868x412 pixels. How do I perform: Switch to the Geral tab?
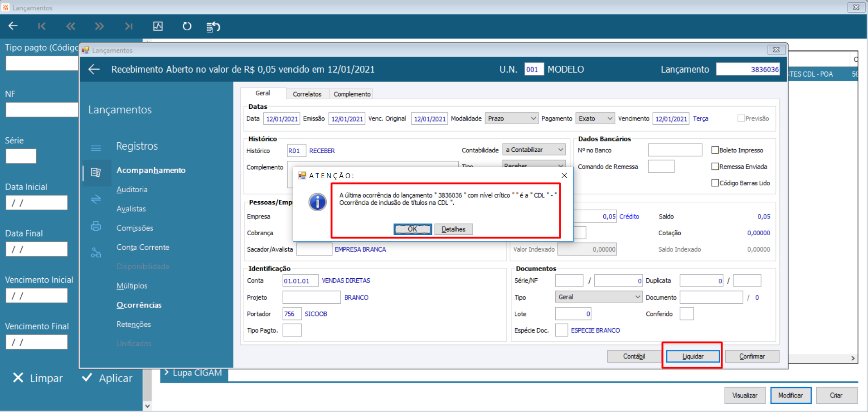point(263,93)
